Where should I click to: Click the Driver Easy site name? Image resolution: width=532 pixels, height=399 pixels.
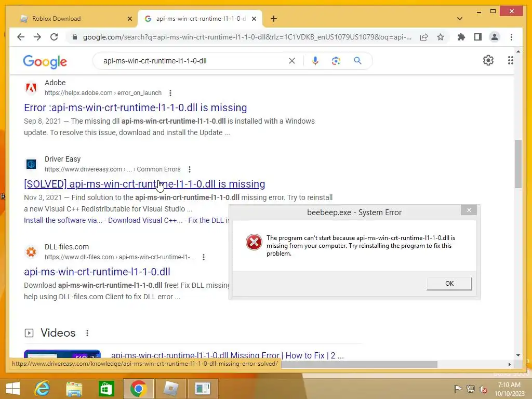[63, 159]
